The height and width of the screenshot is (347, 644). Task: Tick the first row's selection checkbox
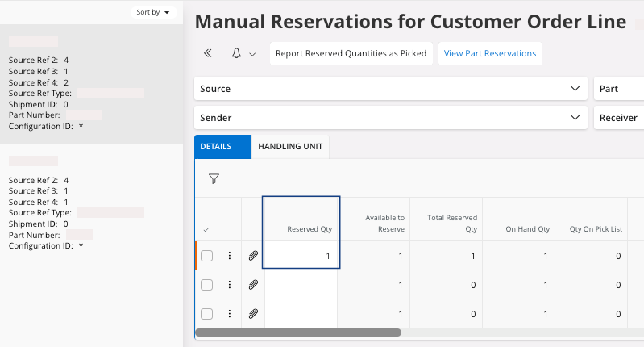(x=207, y=256)
